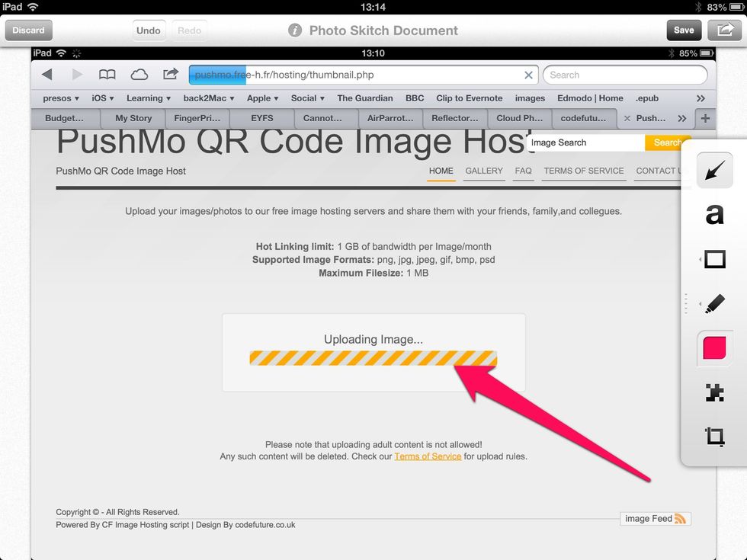Show more tabs with double chevron
The width and height of the screenshot is (747, 560).
[682, 119]
